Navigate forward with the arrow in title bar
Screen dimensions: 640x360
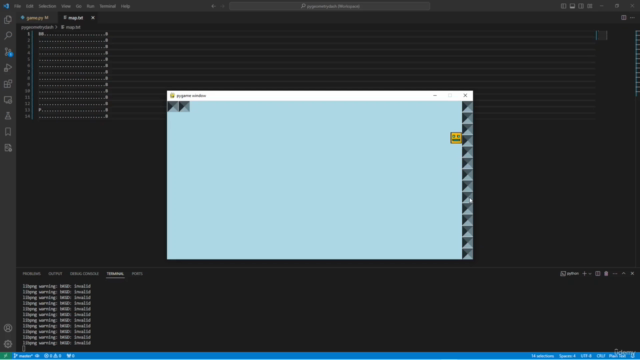223,6
